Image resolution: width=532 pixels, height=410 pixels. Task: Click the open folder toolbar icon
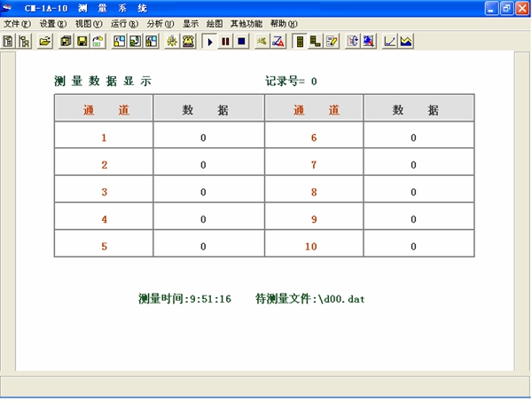[x=44, y=41]
